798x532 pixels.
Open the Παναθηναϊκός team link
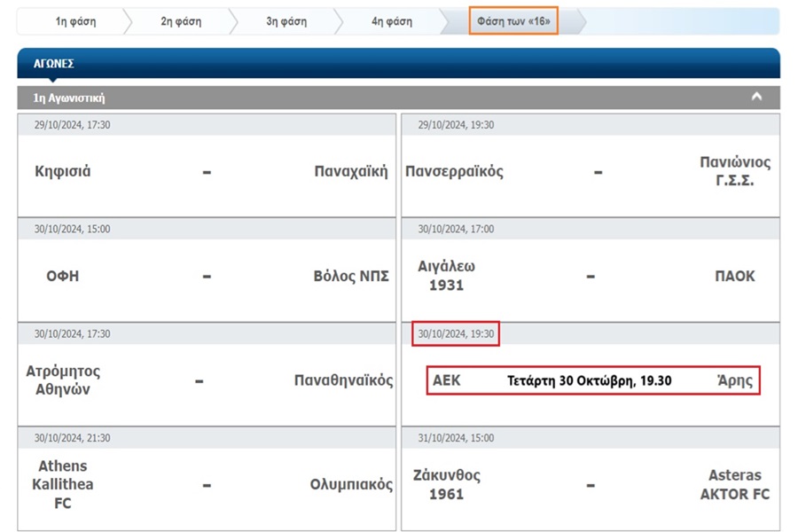(x=343, y=380)
